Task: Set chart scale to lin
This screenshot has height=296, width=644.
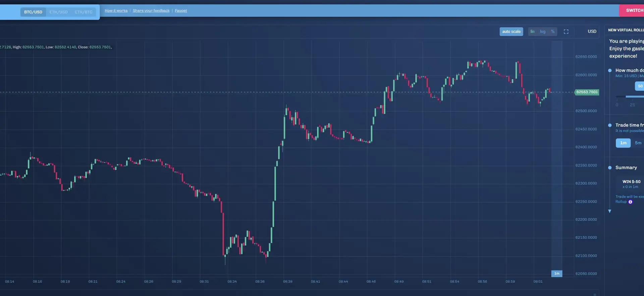Action: [x=532, y=32]
